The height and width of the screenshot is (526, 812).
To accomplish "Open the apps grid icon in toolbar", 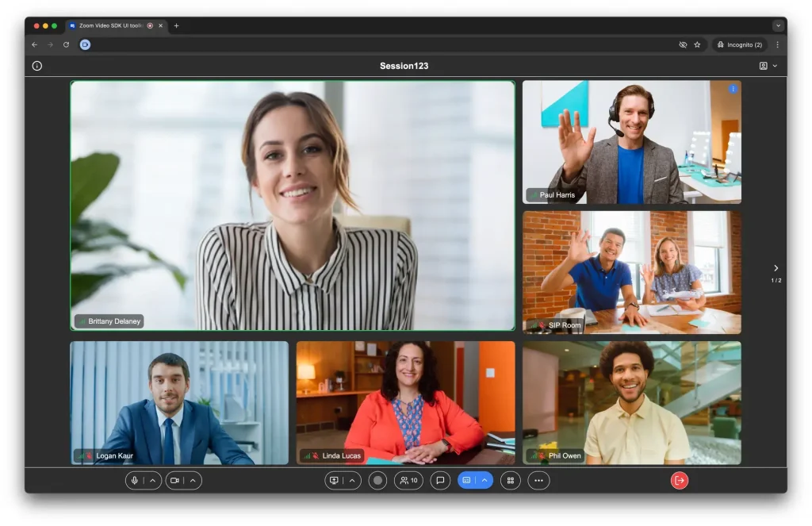I will pos(511,480).
